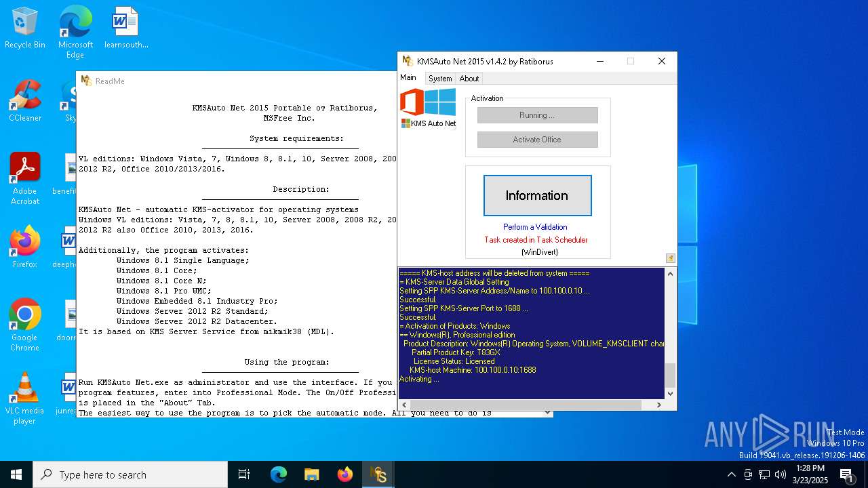Launch the Firefox desktop shortcut

coord(25,247)
